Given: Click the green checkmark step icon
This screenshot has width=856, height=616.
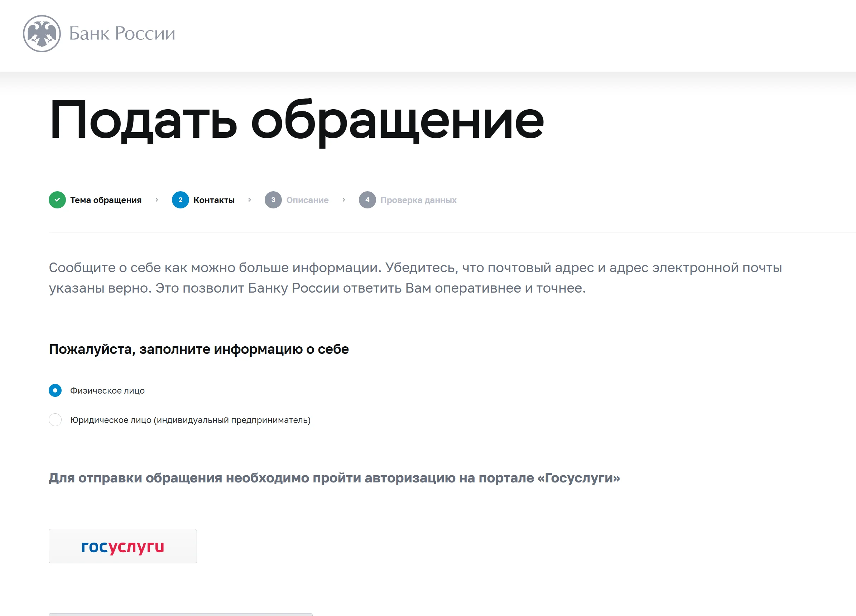Looking at the screenshot, I should click(57, 200).
